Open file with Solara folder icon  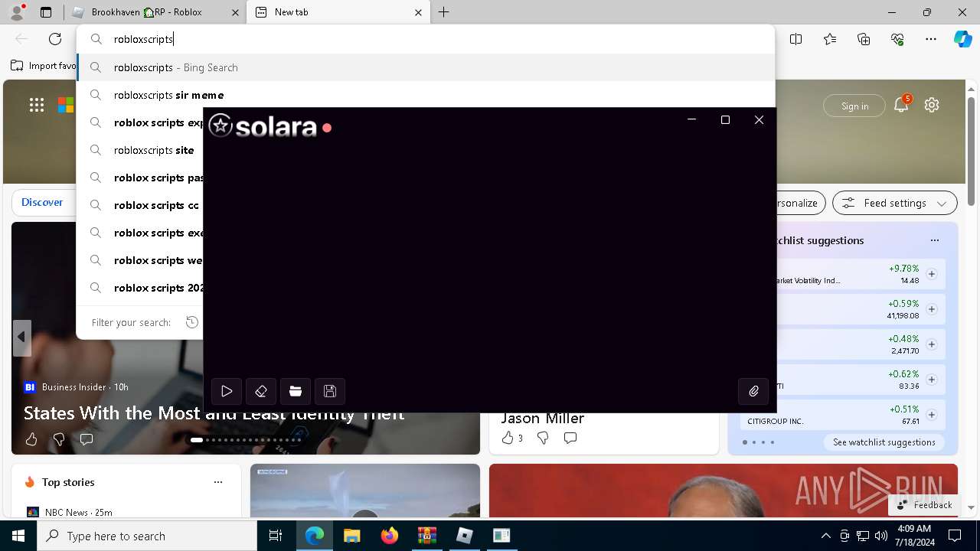coord(296,391)
